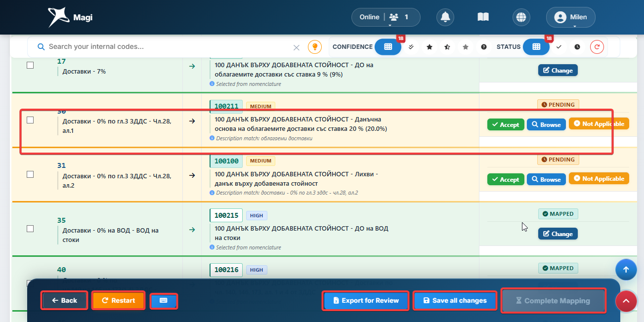Filter confidence by half star
This screenshot has height=322, width=644.
coord(447,47)
